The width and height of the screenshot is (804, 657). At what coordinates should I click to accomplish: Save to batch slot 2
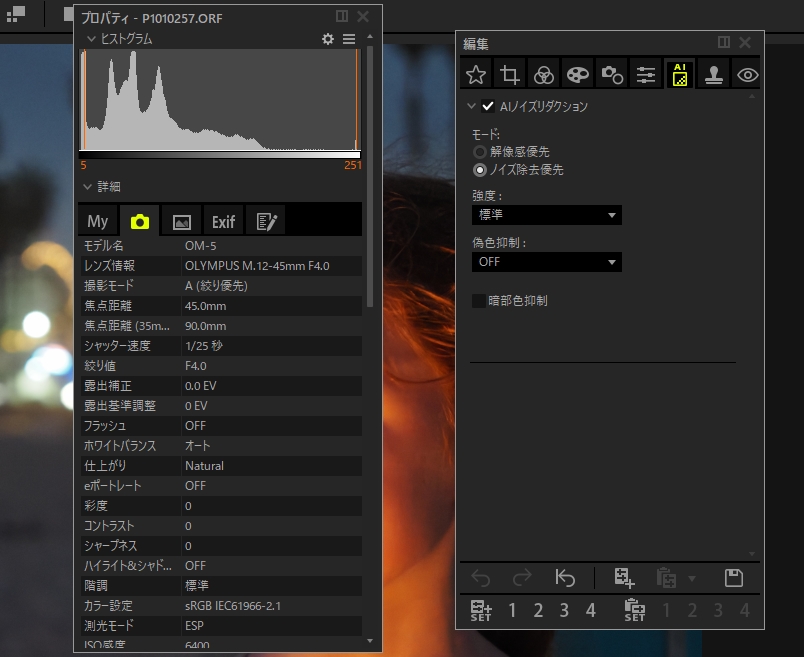point(538,610)
